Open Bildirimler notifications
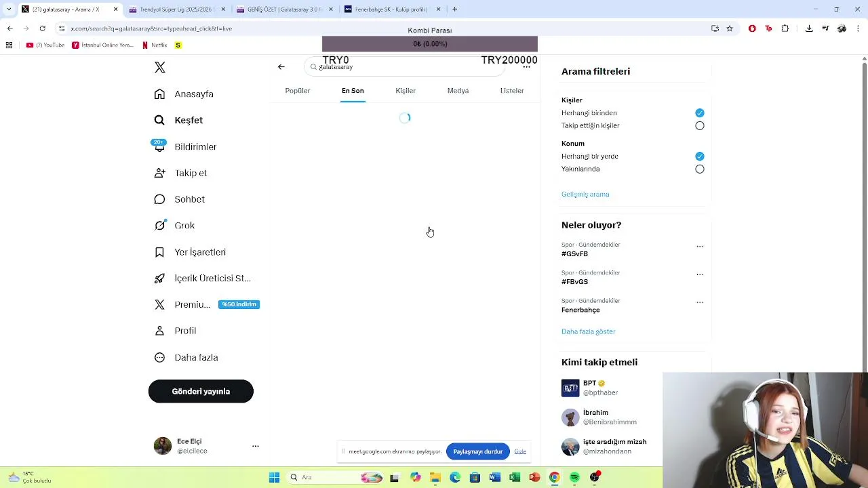The width and height of the screenshot is (868, 488). click(x=185, y=146)
